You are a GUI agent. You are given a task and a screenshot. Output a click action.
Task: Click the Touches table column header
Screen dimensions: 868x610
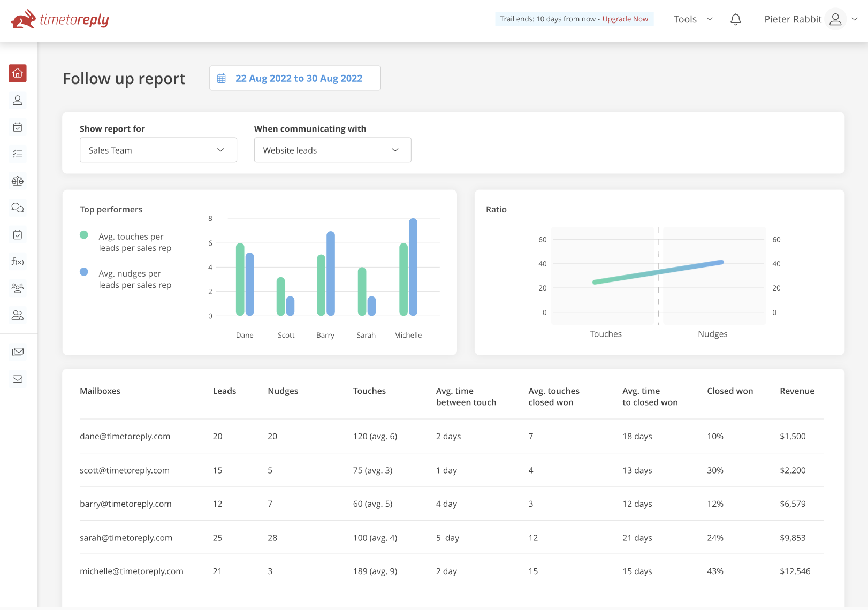click(x=369, y=391)
